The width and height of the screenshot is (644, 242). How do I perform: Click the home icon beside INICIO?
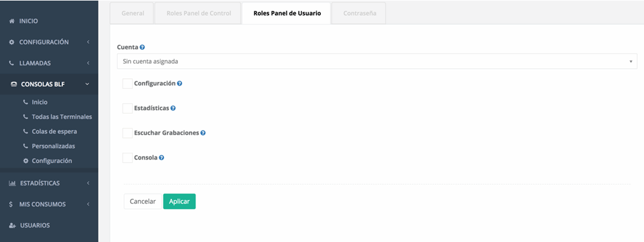click(x=11, y=21)
